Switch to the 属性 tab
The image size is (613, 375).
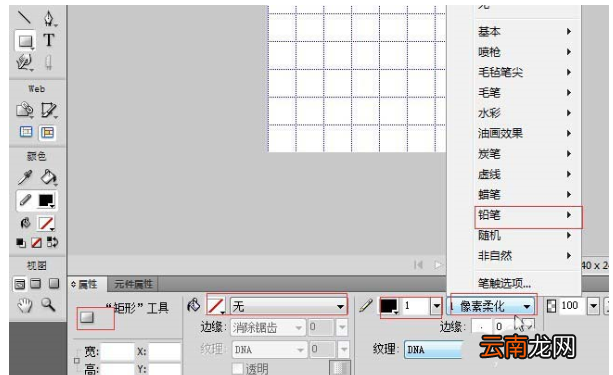pyautogui.click(x=88, y=284)
